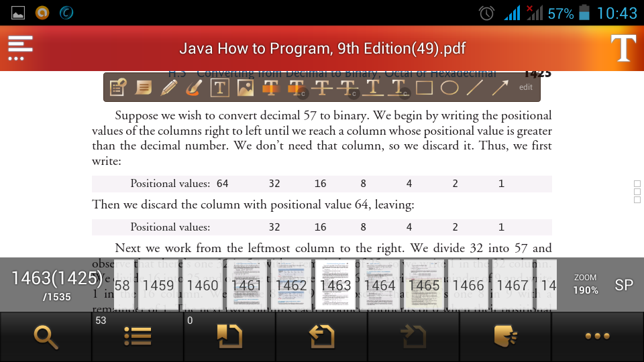The image size is (644, 362).
Task: Select the sticky note tool
Action: tap(143, 87)
